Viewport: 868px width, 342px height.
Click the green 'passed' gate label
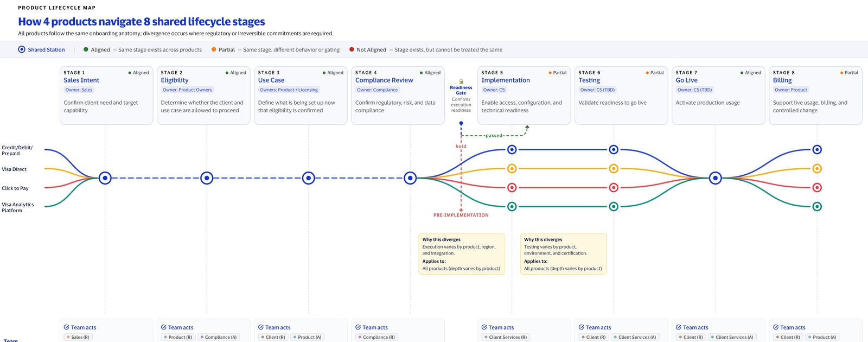tap(494, 136)
